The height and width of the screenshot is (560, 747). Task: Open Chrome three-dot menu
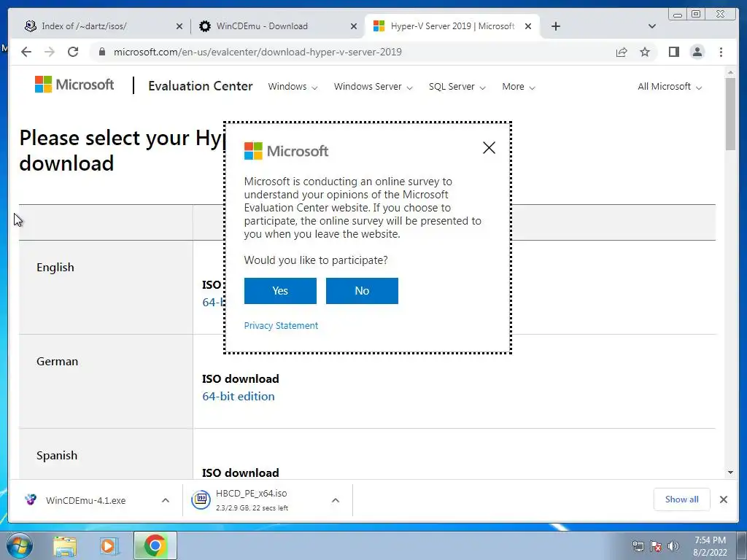(x=721, y=52)
